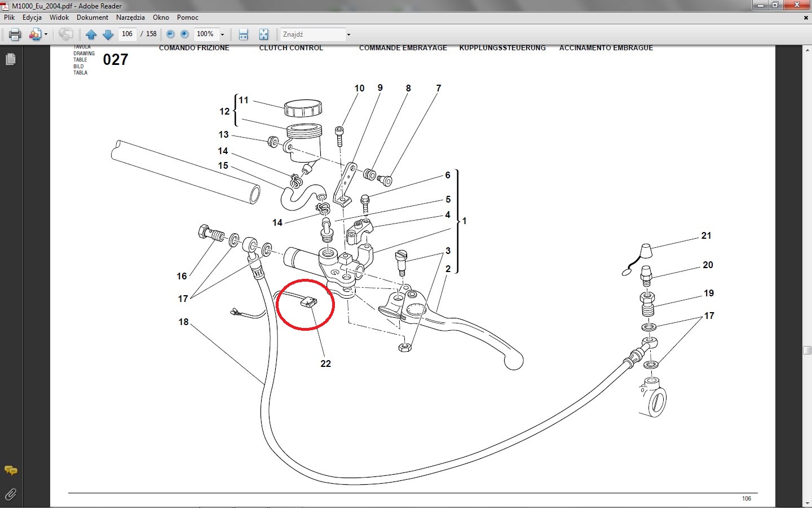Open the Plik menu
Viewport: 812px width, 508px height.
point(10,17)
